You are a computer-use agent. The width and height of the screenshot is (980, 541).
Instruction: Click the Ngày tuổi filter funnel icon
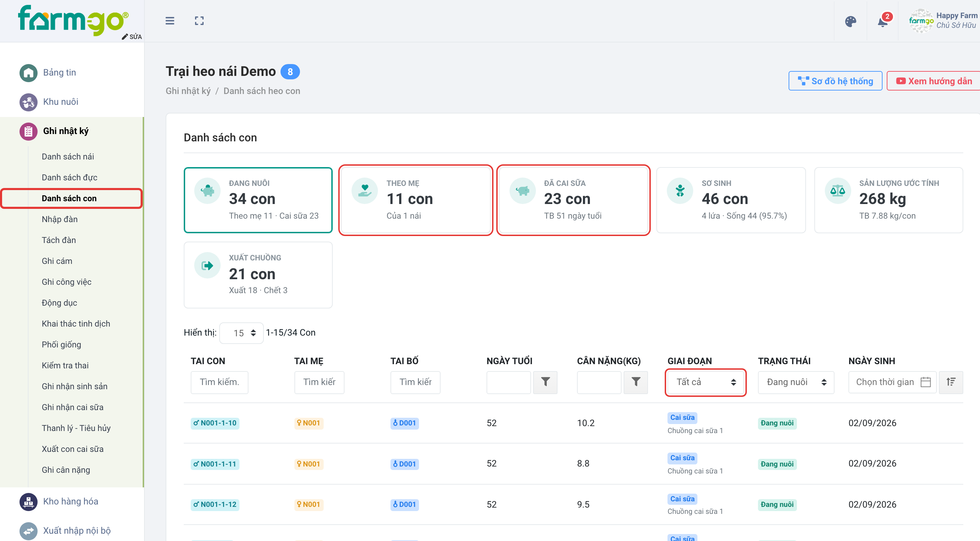tap(545, 382)
